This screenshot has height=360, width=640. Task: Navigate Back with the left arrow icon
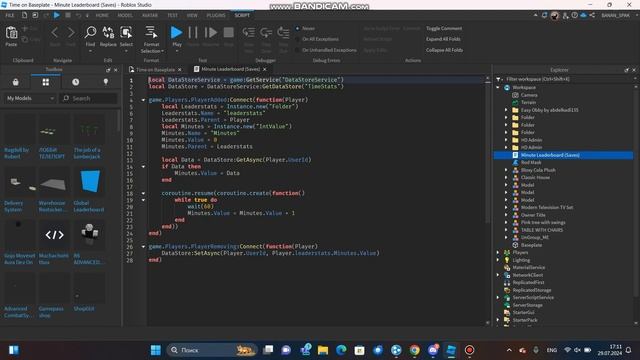pyautogui.click(x=55, y=32)
